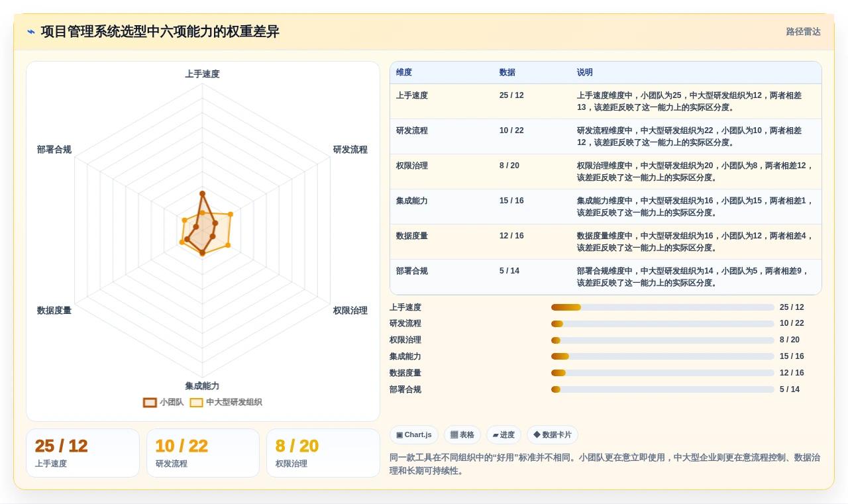This screenshot has height=504, width=848.
Task: Open the 8 / 20 权限治理 stat card
Action: pos(323,453)
